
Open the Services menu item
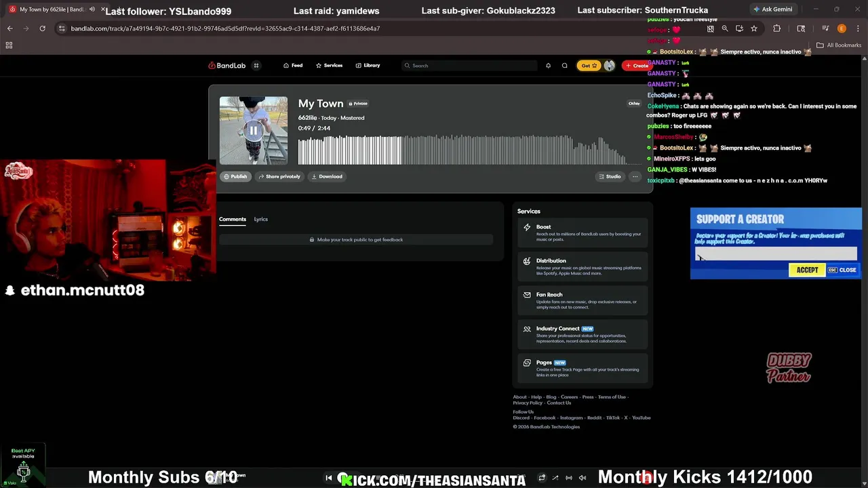(329, 66)
